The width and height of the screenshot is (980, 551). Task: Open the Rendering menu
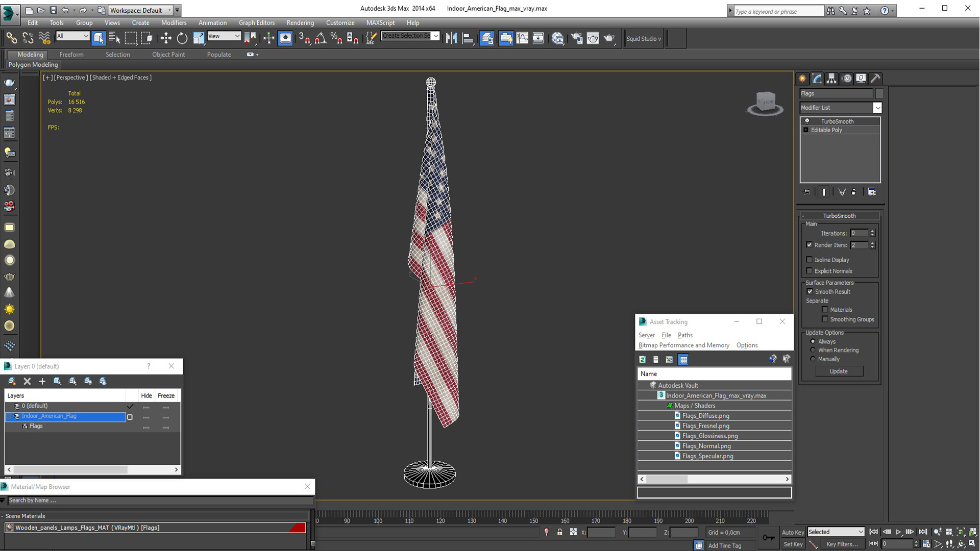pyautogui.click(x=300, y=22)
